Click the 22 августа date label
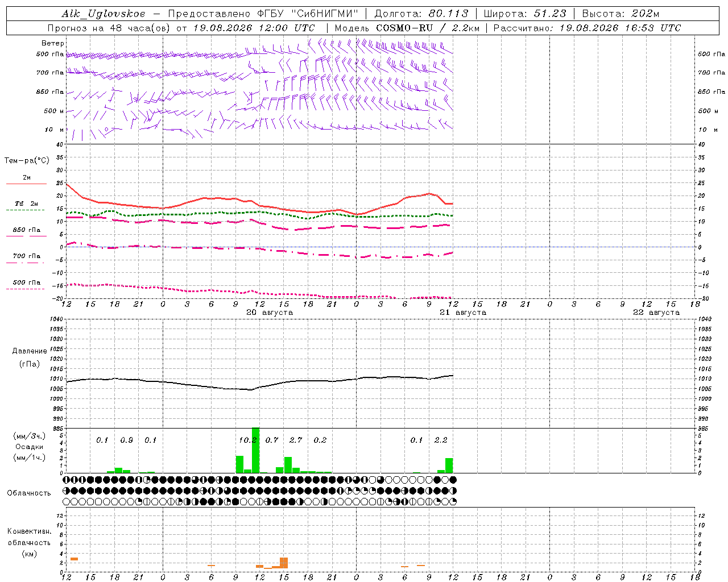Viewport: 728px width, 582px height. click(x=656, y=313)
